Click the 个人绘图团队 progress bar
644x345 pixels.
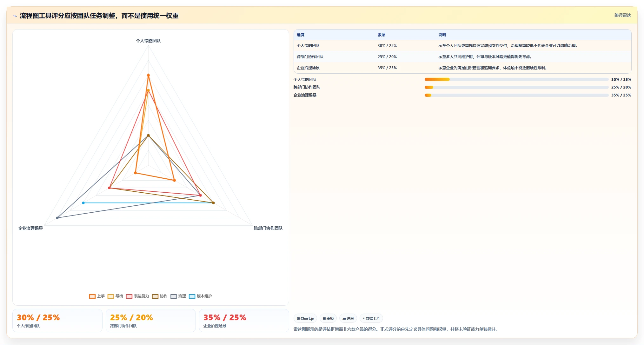tap(517, 79)
